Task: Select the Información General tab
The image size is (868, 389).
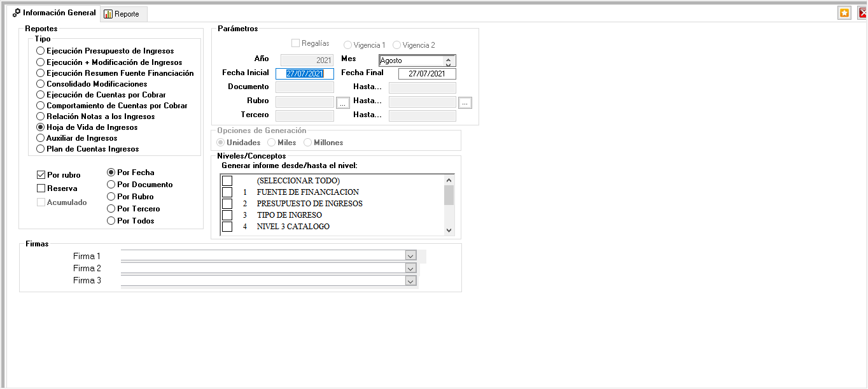Action: pos(53,13)
